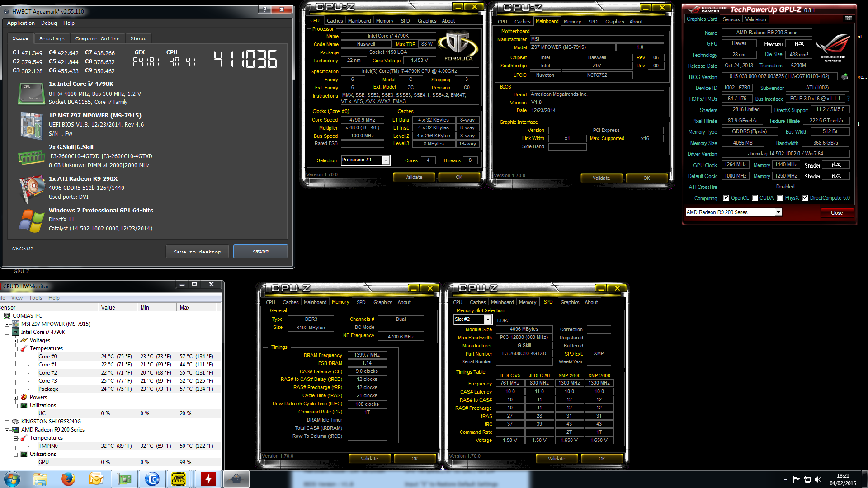Image resolution: width=868 pixels, height=488 pixels.
Task: Click the GPU-Z screenshot camera icon
Action: [x=848, y=19]
